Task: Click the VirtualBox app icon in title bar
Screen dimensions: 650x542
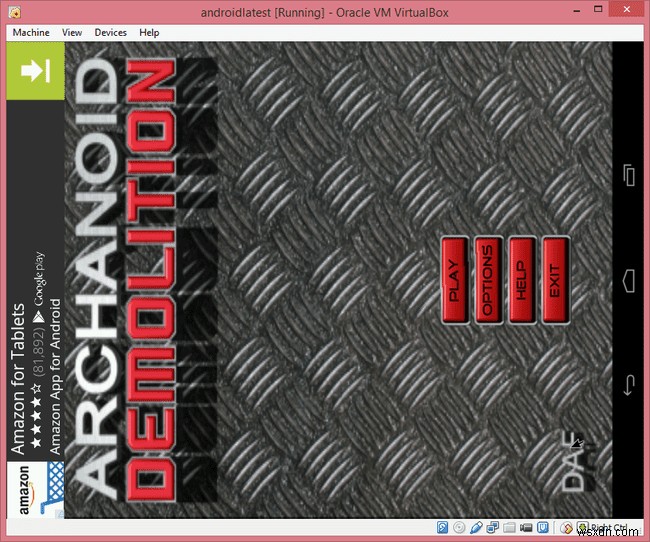Action: tap(15, 12)
